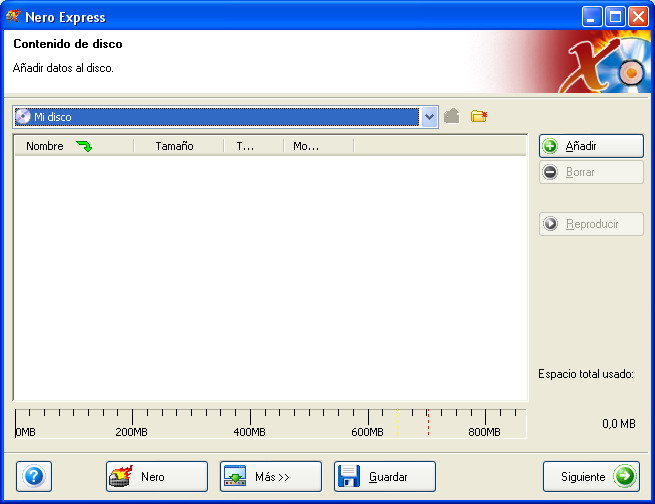Image resolution: width=655 pixels, height=504 pixels.
Task: Click the yellow capacity marker on the scale
Action: pos(397,423)
